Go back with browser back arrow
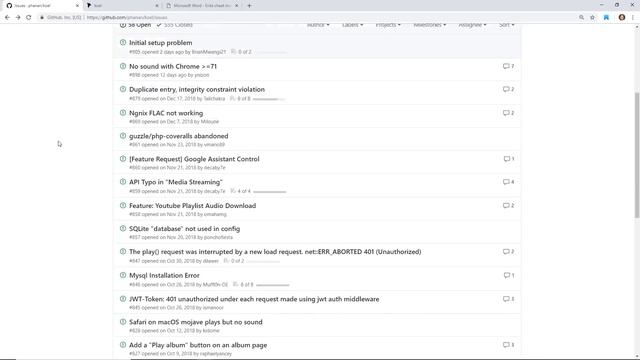The image size is (640, 360). tap(7, 18)
